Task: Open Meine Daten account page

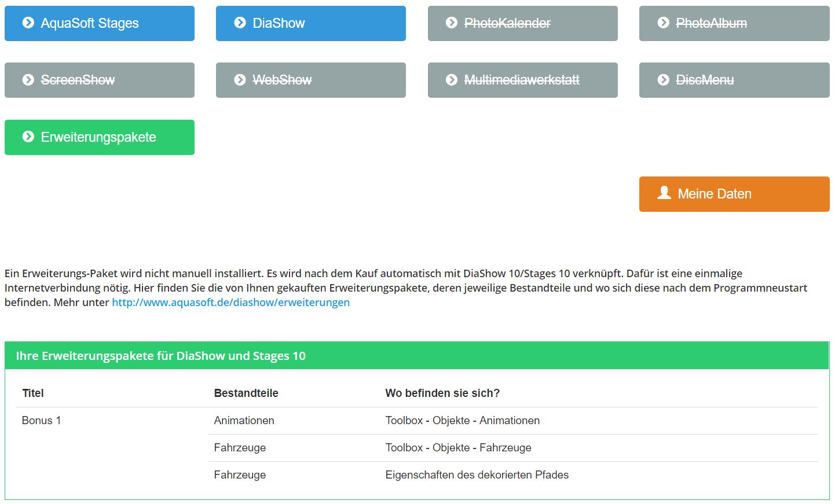Action: point(734,194)
